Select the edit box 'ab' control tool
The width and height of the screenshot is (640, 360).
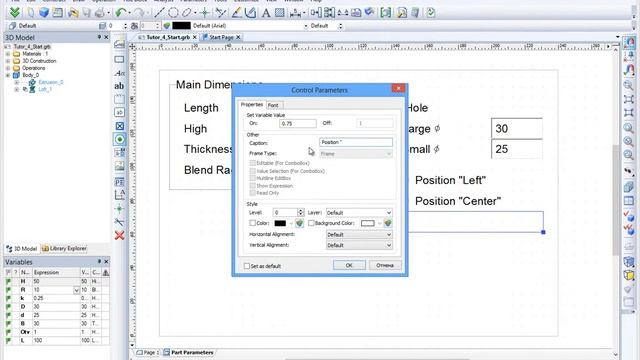pyautogui.click(x=119, y=112)
